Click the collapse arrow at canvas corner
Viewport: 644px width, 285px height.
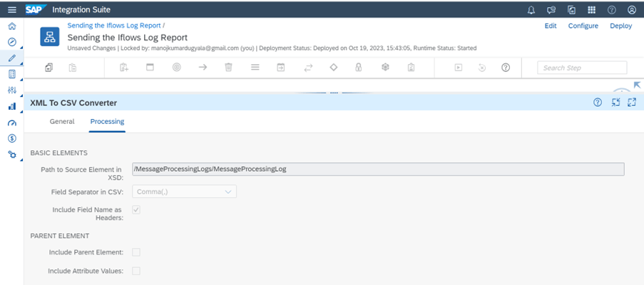(x=637, y=85)
